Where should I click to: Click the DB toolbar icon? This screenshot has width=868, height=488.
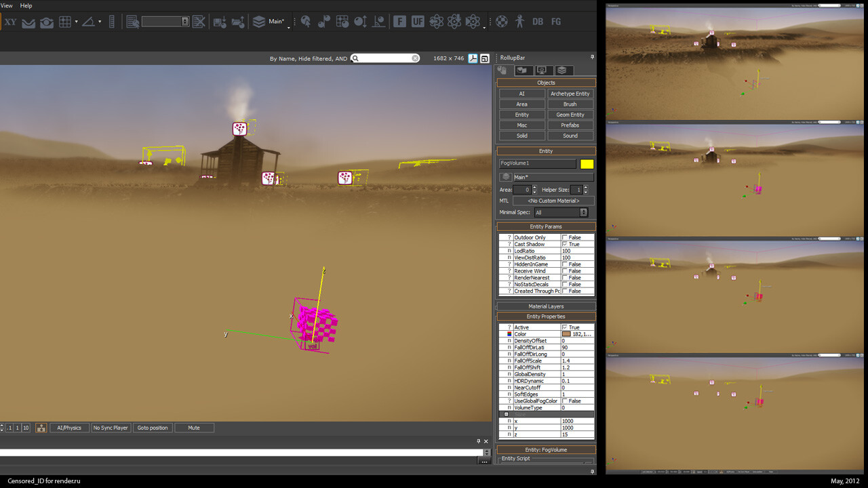pyautogui.click(x=538, y=22)
